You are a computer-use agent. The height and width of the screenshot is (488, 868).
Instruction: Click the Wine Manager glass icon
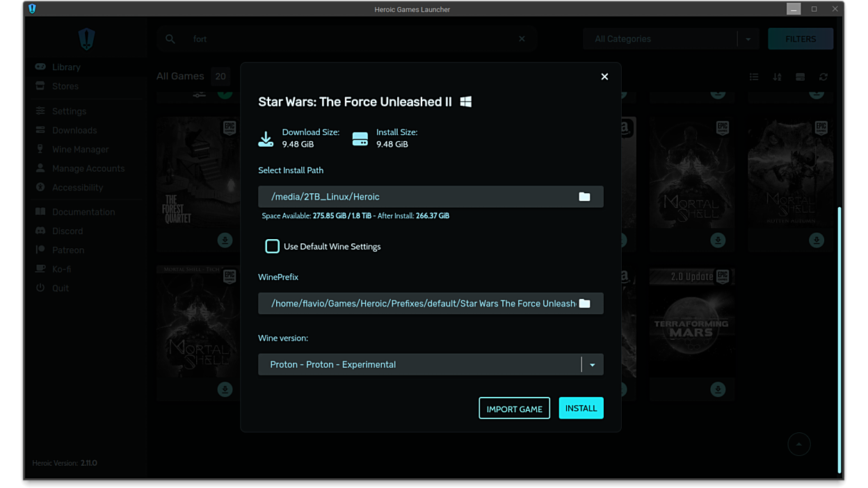point(40,149)
